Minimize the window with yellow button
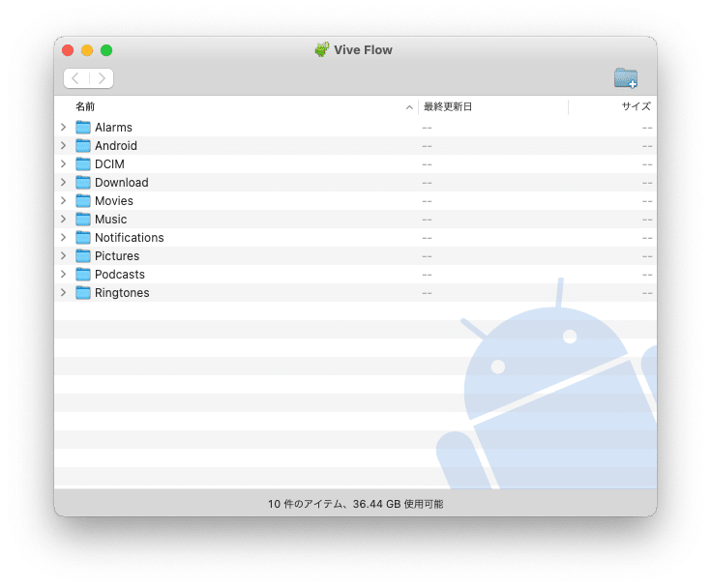 pos(87,50)
